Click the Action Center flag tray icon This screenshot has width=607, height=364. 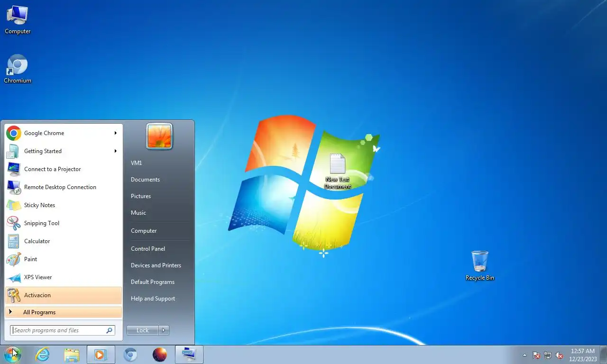[536, 355]
